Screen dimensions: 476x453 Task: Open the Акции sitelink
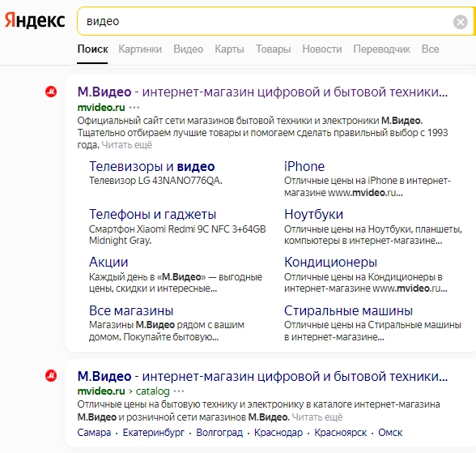point(108,262)
